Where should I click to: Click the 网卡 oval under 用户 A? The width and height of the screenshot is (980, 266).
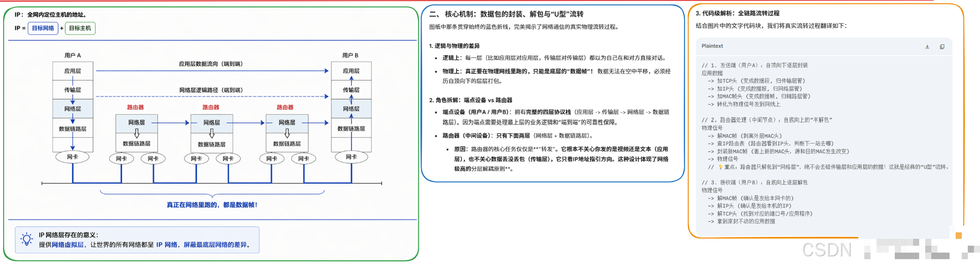click(x=73, y=157)
